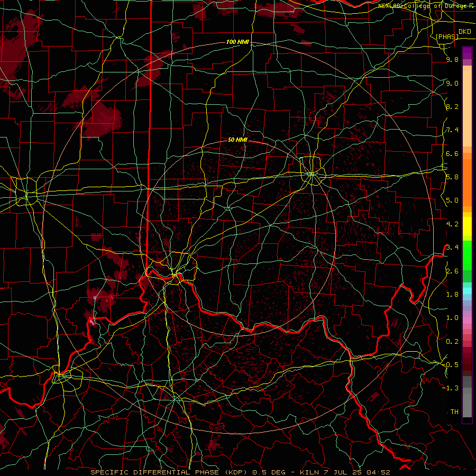Viewport: 476px width, 476px height.
Task: Click the 1.8 legend value
Action: [452, 295]
